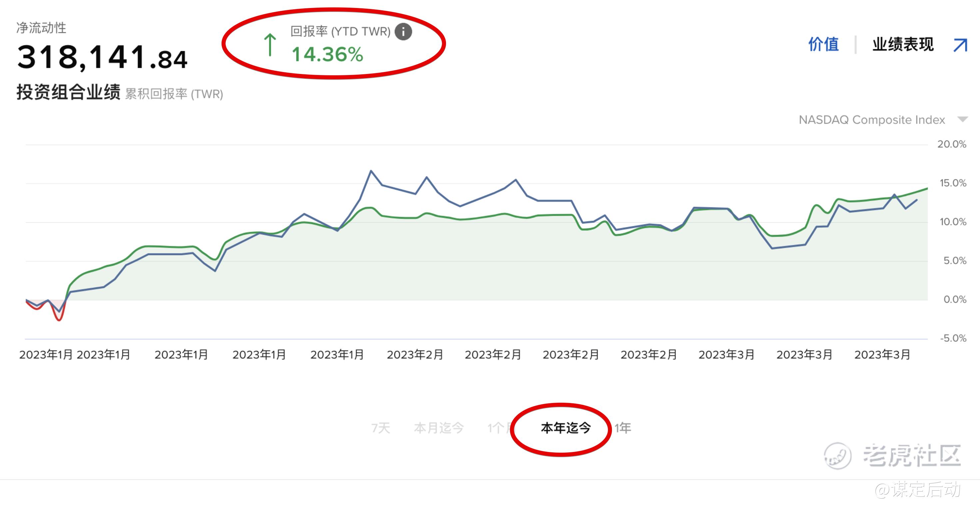Click the green up-arrow return indicator

pyautogui.click(x=270, y=45)
